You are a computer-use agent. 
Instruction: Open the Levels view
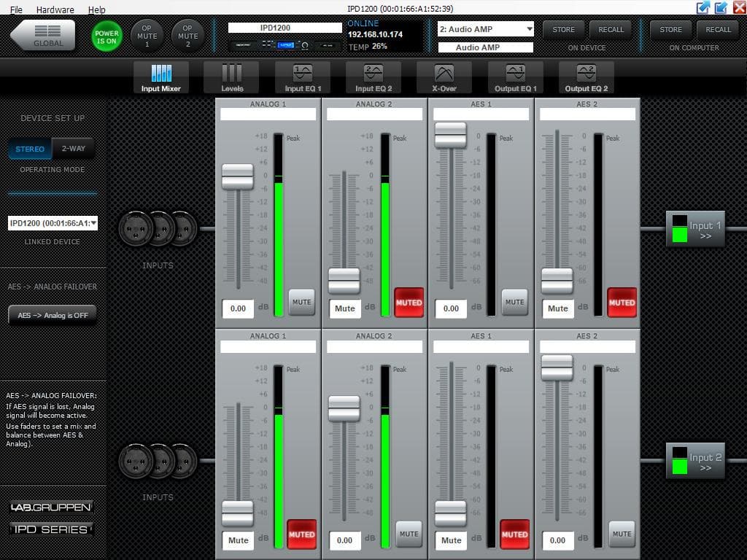(231, 77)
